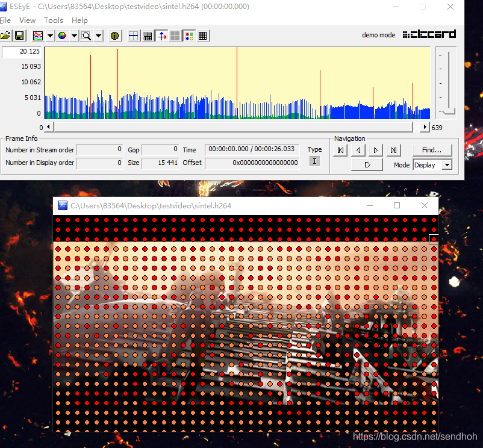This screenshot has width=483, height=448.
Task: Click the play button in Navigation
Action: click(367, 165)
